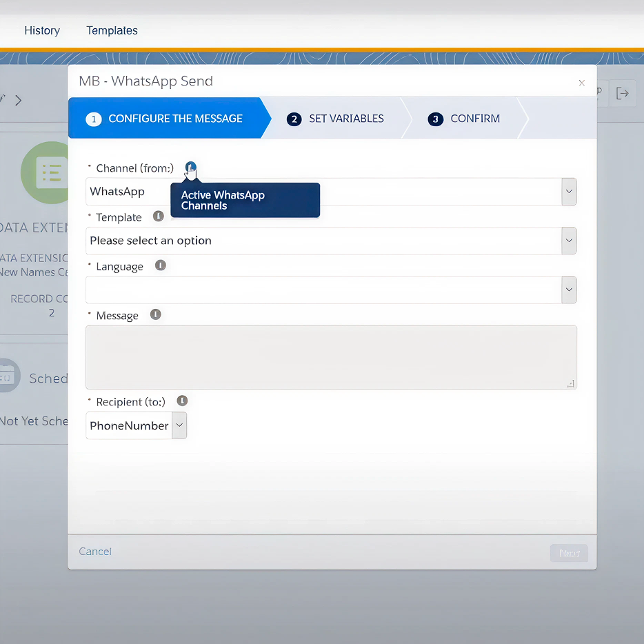Click the green Data Extension icon
Image resolution: width=644 pixels, height=644 pixels.
pyautogui.click(x=46, y=172)
